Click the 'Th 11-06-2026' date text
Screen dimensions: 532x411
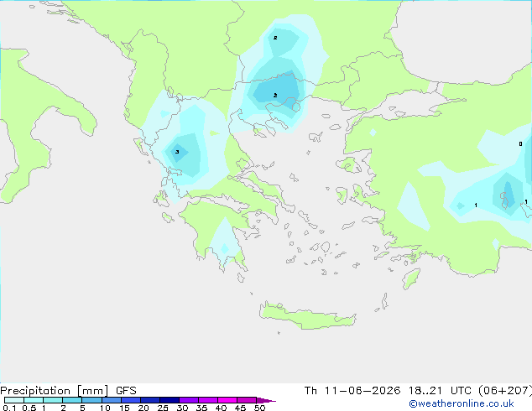[x=352, y=391]
